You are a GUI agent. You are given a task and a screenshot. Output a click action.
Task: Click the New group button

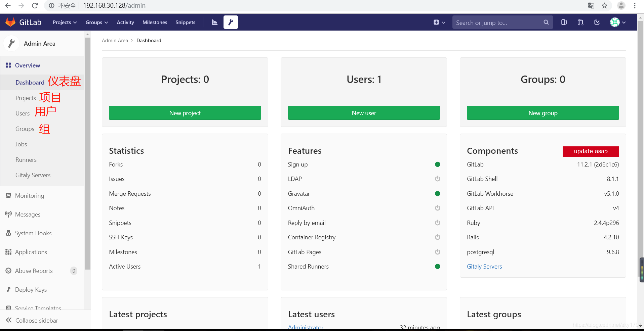(543, 113)
